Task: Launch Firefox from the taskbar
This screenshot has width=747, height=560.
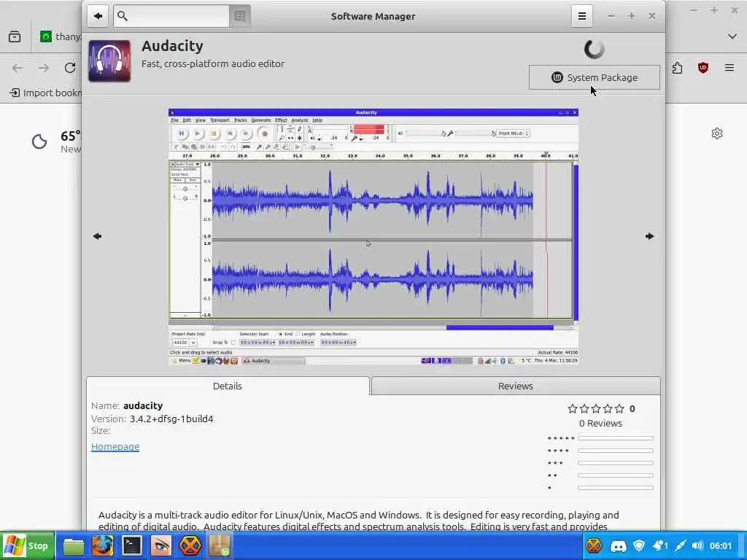Action: coord(103,545)
